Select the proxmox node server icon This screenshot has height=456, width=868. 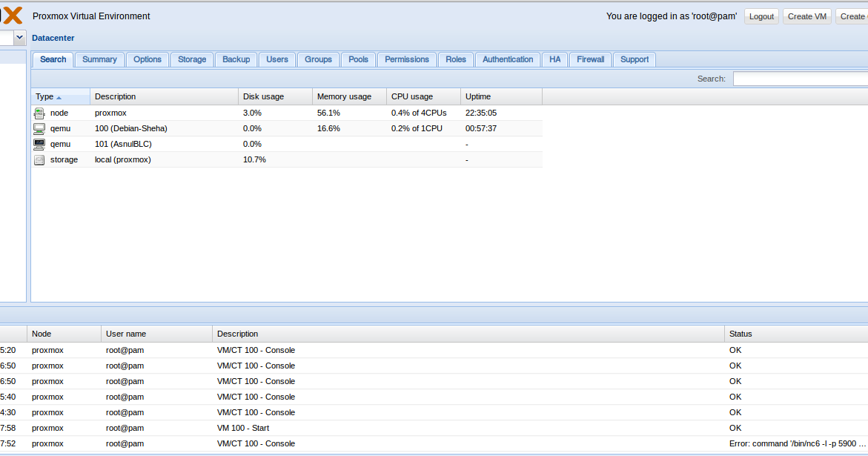coord(39,113)
